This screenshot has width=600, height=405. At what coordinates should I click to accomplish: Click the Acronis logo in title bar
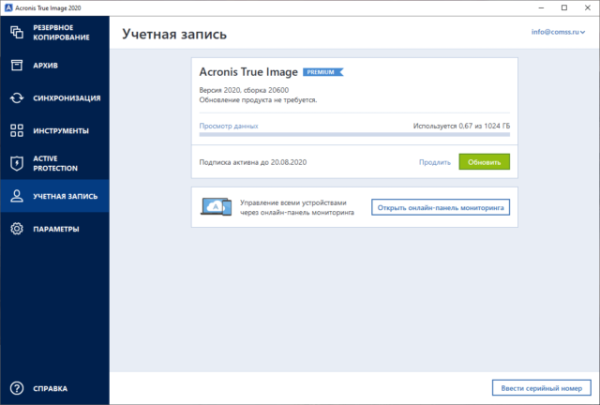[x=8, y=8]
